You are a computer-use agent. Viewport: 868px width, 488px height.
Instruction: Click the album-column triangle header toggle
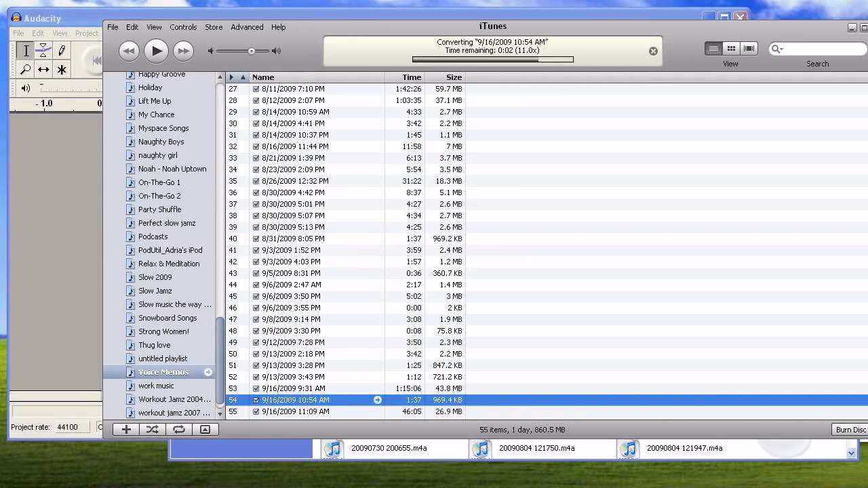pos(231,77)
